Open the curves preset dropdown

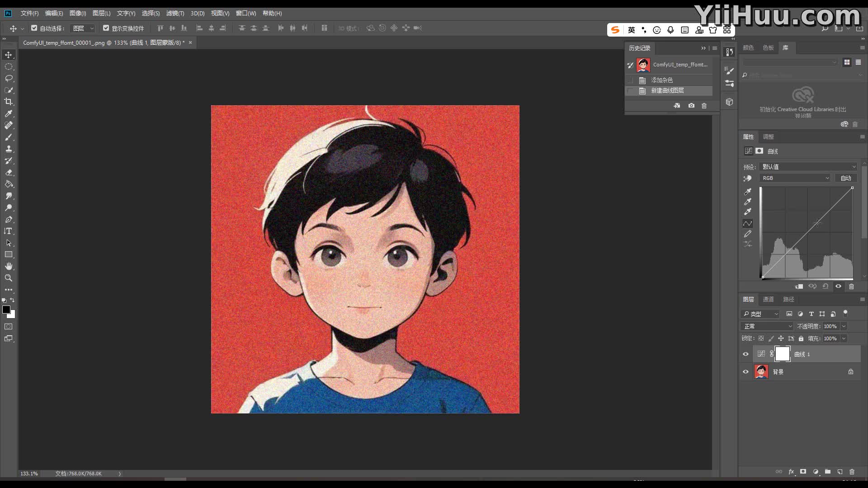coord(808,167)
